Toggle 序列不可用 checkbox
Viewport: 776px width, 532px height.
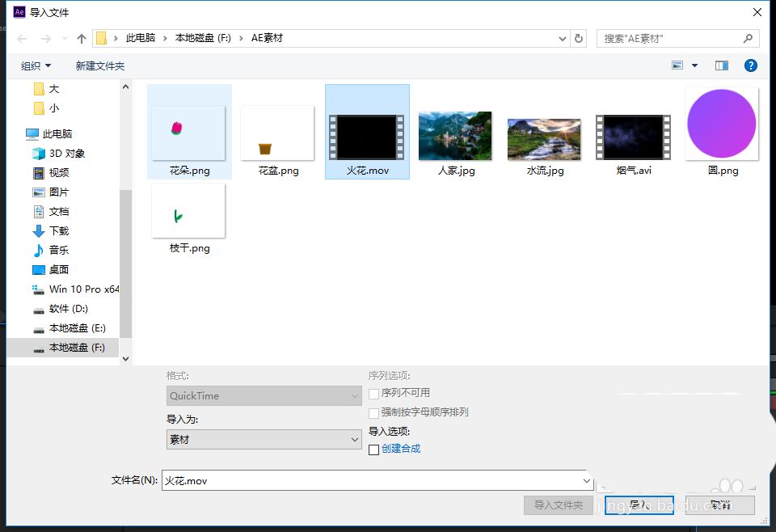374,394
